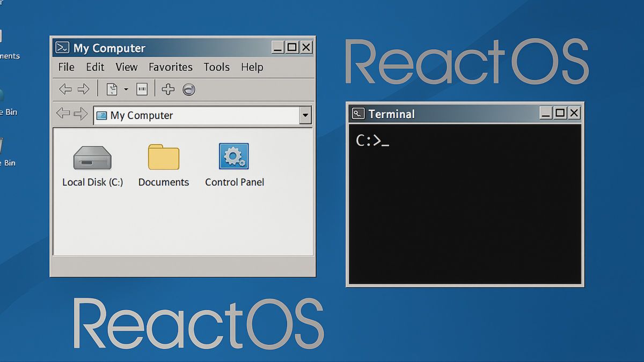Open the Local Disk (C:) drive

pyautogui.click(x=92, y=158)
